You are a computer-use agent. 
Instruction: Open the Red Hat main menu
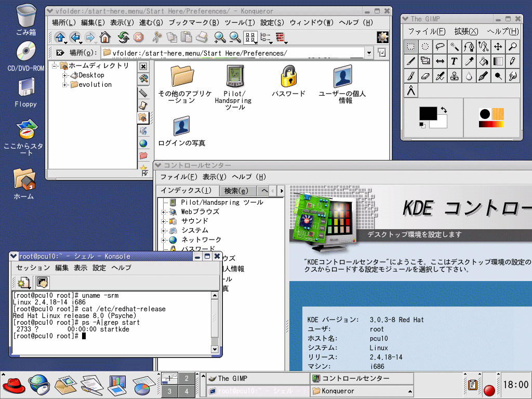click(x=14, y=385)
